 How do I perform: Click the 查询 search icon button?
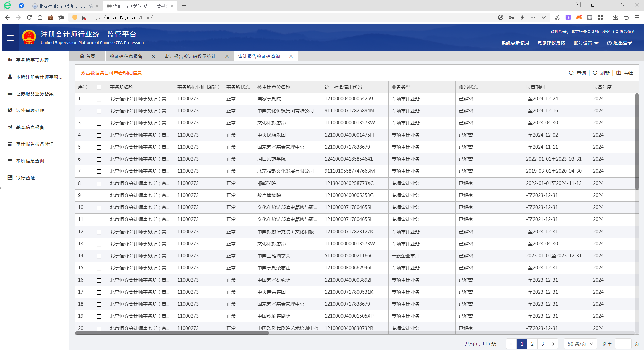point(571,73)
